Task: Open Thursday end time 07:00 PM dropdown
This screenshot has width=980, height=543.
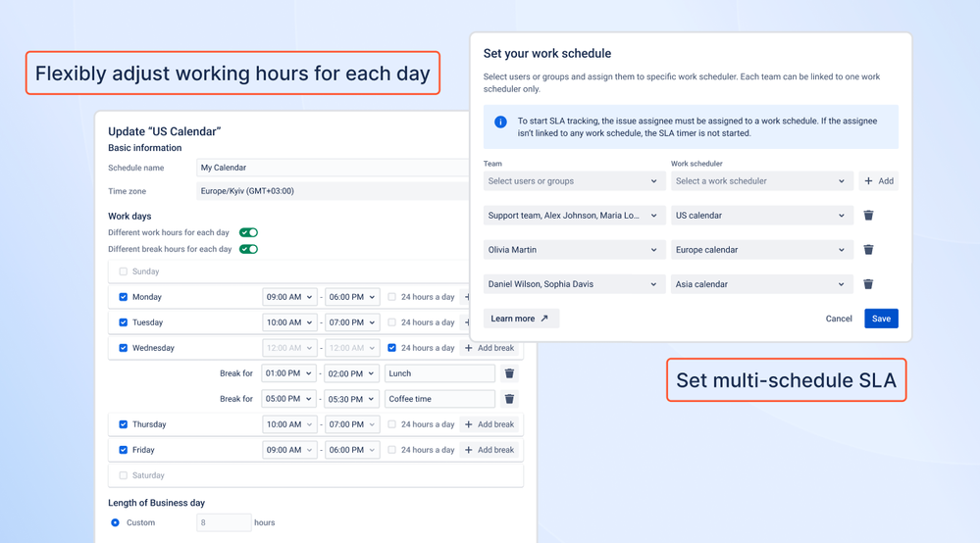Action: pos(352,424)
